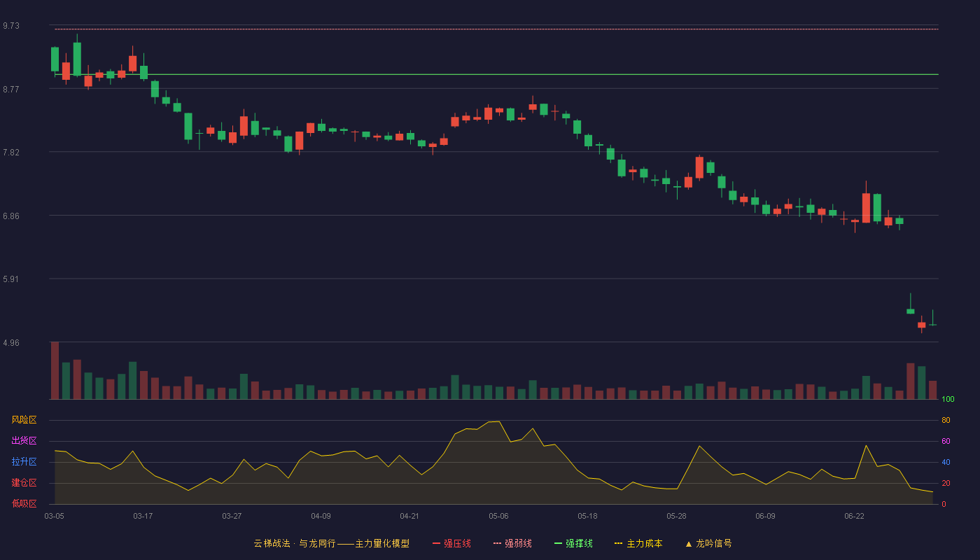Click the 低吸区 zone label
980x560 pixels.
(24, 503)
